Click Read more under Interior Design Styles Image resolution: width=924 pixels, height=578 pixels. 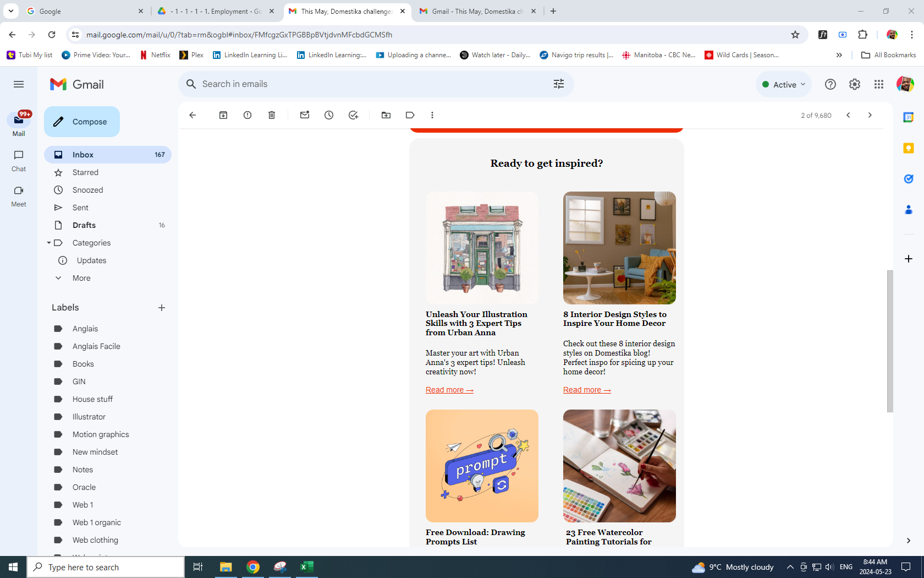pos(587,390)
